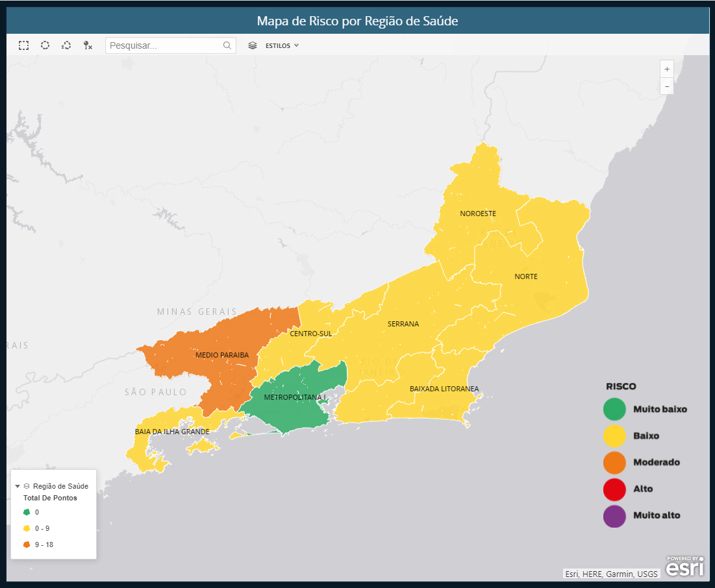The image size is (715, 588).
Task: Zoom in with the plus button
Action: click(x=667, y=69)
